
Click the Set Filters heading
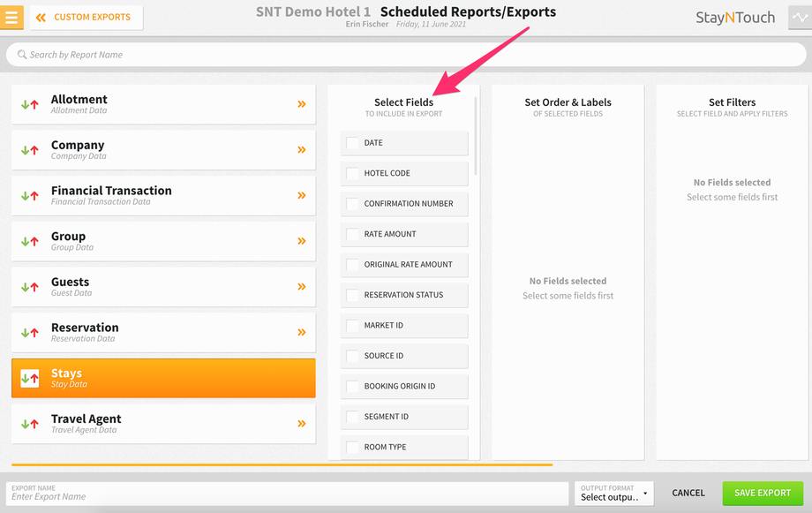pyautogui.click(x=733, y=102)
